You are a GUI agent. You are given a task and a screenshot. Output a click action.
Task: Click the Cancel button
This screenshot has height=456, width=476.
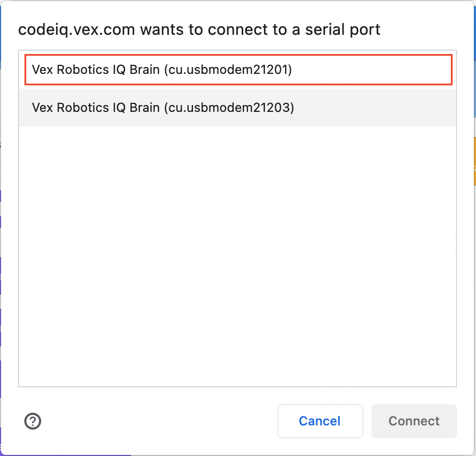point(320,421)
